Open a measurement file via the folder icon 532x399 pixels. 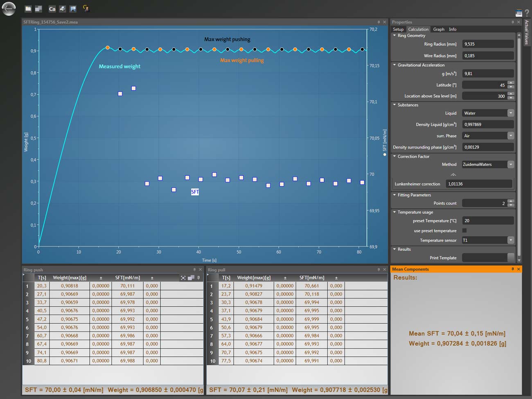pyautogui.click(x=27, y=9)
